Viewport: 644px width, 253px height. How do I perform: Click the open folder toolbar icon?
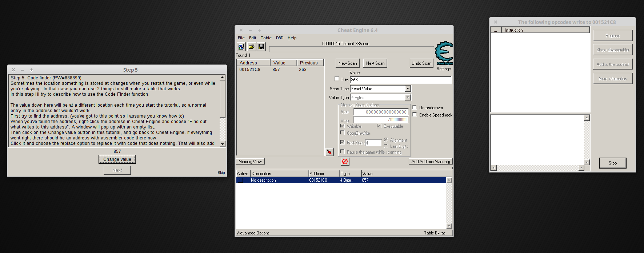[x=251, y=47]
